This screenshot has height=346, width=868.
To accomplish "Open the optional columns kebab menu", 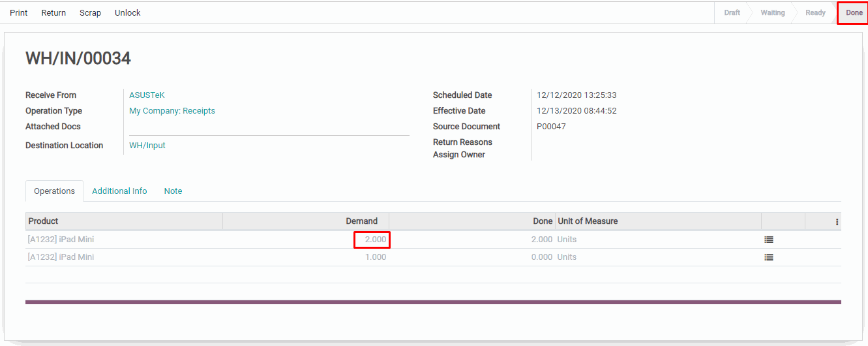I will [837, 222].
